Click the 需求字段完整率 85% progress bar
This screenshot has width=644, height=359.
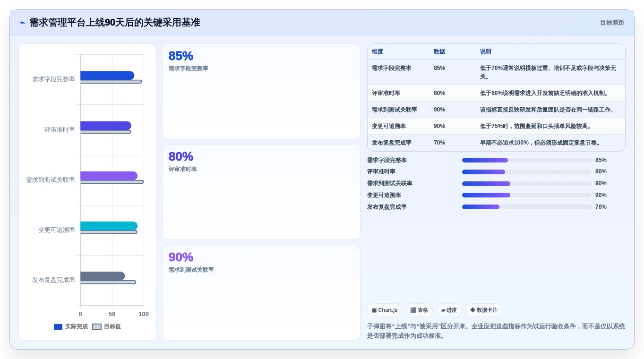pyautogui.click(x=527, y=160)
